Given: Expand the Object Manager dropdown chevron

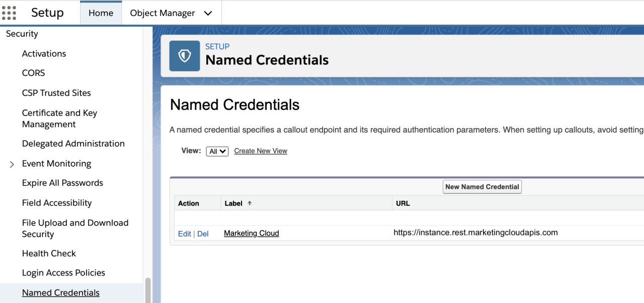Looking at the screenshot, I should [208, 14].
